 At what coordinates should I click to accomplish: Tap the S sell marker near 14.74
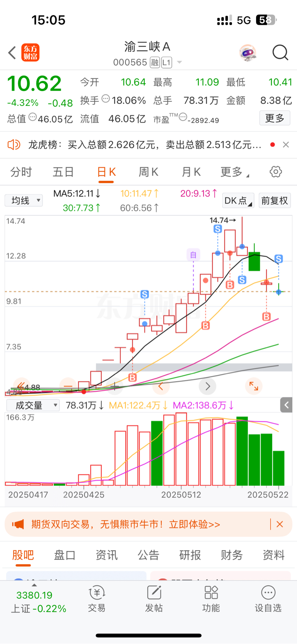[x=218, y=229]
